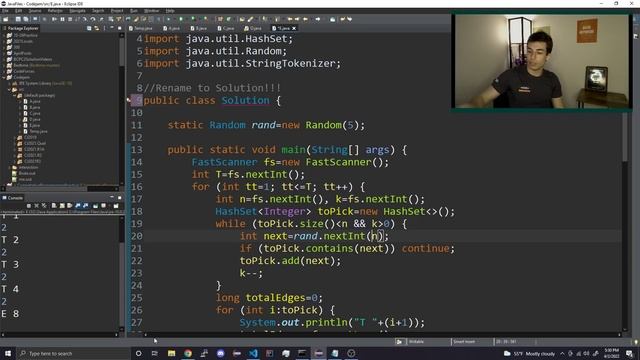640x360 pixels.
Task: Open the File menu
Action: coord(5,11)
